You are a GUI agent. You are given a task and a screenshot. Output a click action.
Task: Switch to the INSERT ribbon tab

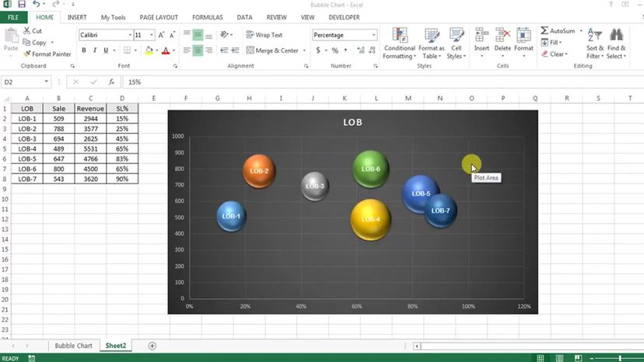[77, 17]
